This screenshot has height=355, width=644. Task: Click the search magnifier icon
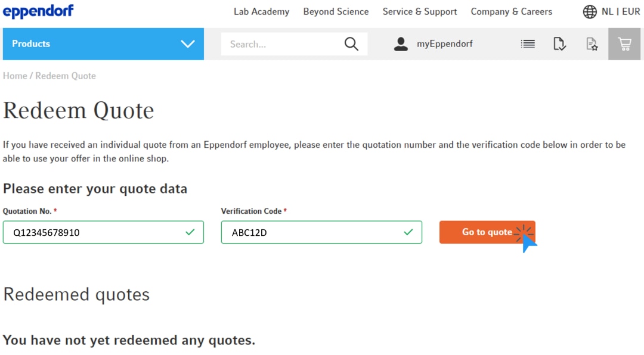[x=351, y=44]
